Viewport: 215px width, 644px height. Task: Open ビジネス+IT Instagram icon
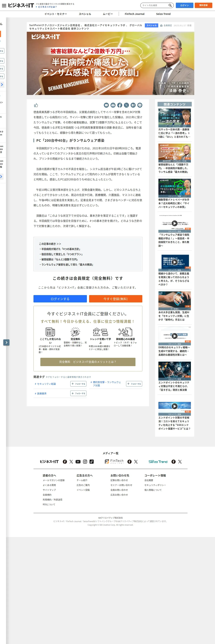coord(85,461)
